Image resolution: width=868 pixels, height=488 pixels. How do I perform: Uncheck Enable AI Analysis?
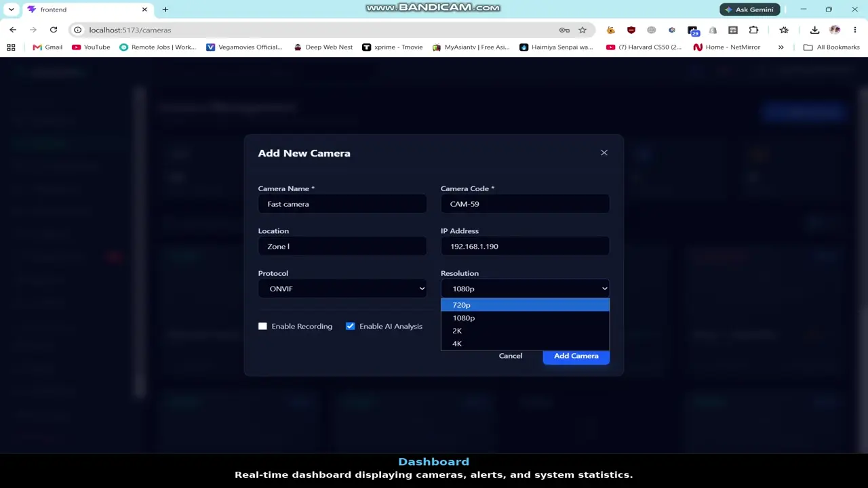click(x=350, y=326)
